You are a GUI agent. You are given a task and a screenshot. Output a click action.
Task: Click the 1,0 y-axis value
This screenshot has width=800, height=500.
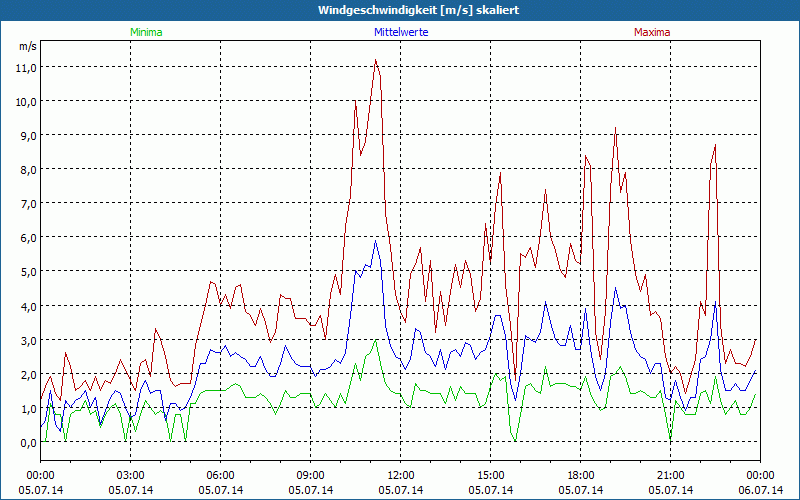click(x=29, y=409)
